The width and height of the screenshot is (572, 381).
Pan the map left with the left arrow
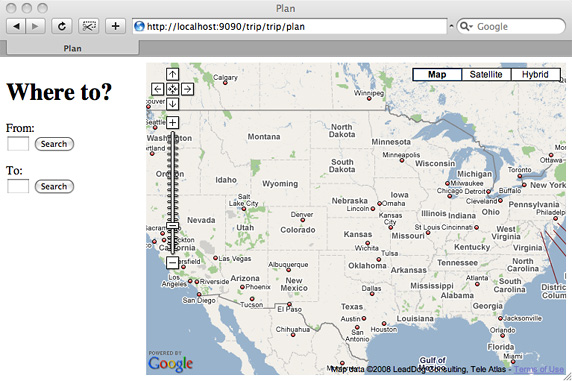tap(158, 89)
